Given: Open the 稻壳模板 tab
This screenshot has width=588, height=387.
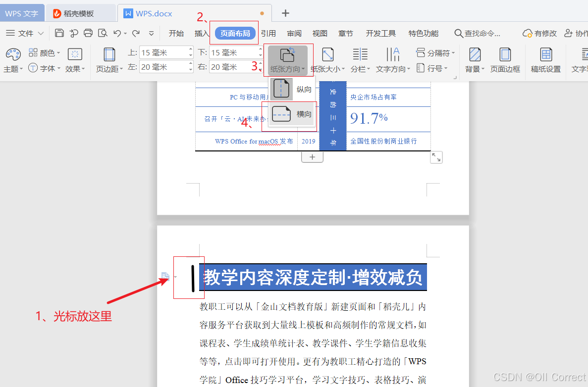Looking at the screenshot, I should pyautogui.click(x=73, y=13).
